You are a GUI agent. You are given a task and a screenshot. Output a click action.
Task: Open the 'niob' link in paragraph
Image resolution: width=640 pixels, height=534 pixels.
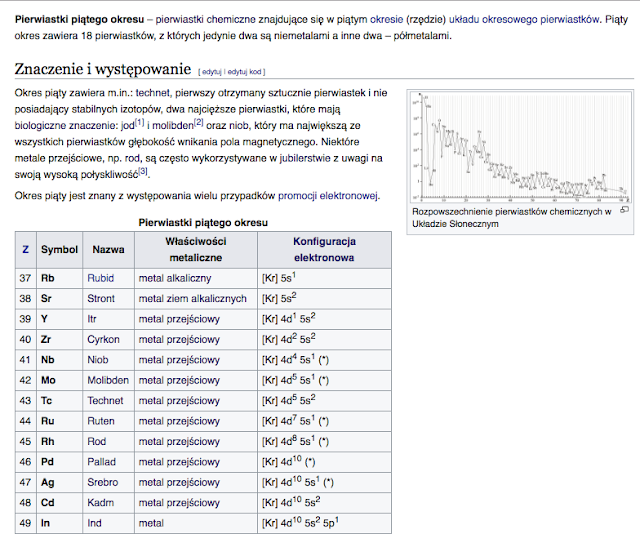[x=239, y=125]
